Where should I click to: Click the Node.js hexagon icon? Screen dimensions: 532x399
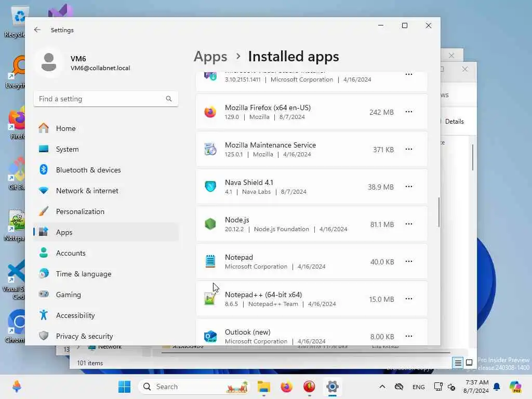tap(210, 224)
